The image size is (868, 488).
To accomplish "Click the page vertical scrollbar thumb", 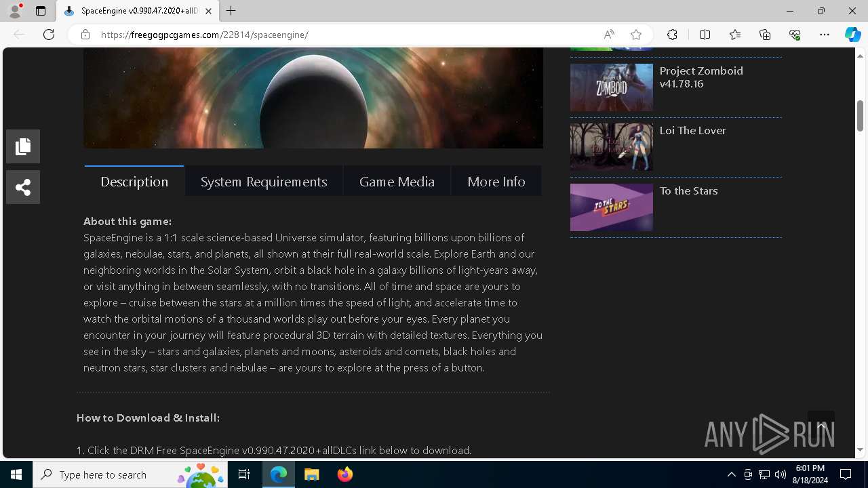I will click(860, 116).
